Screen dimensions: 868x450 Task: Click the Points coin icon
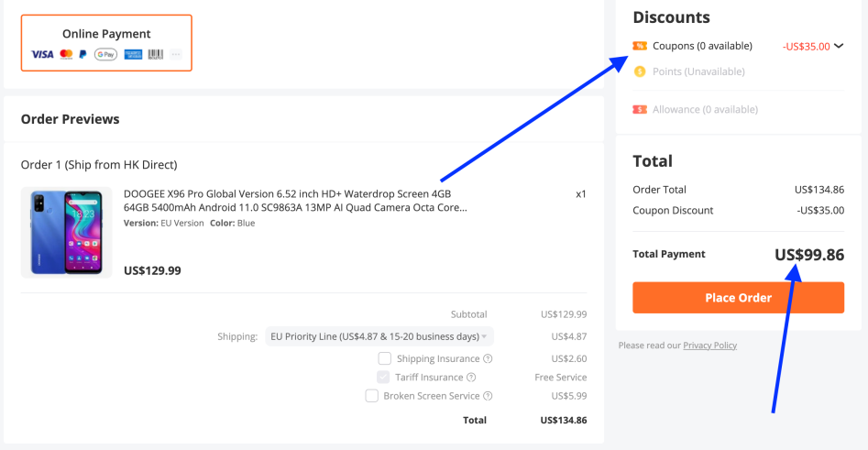tap(640, 71)
